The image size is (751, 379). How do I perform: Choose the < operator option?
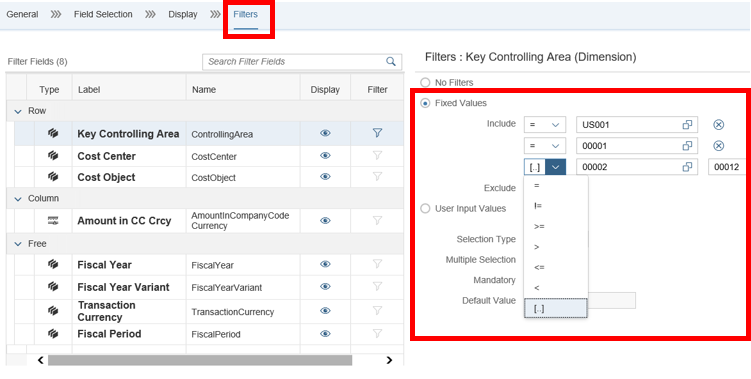556,288
